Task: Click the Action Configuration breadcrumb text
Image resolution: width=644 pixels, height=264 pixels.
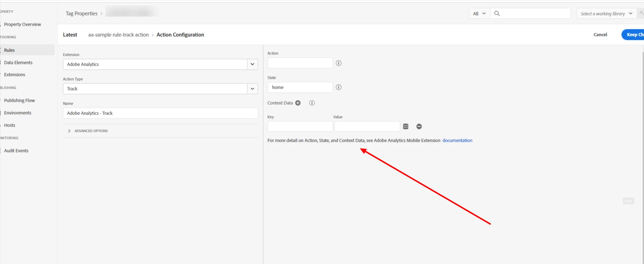Action: click(180, 35)
